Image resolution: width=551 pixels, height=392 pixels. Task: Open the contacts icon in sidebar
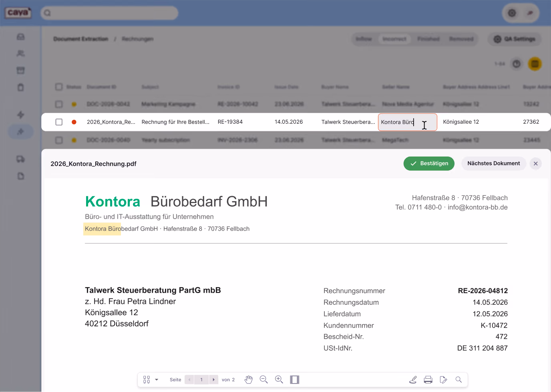click(x=21, y=53)
